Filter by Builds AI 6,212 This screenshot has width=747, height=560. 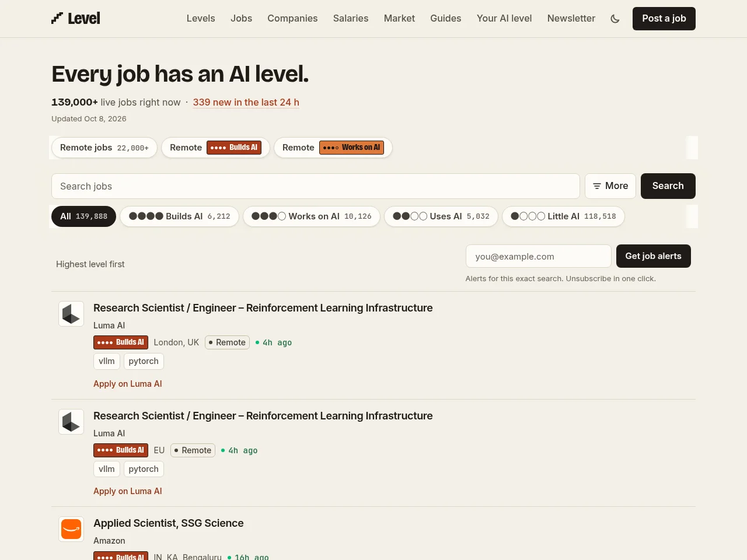180,216
